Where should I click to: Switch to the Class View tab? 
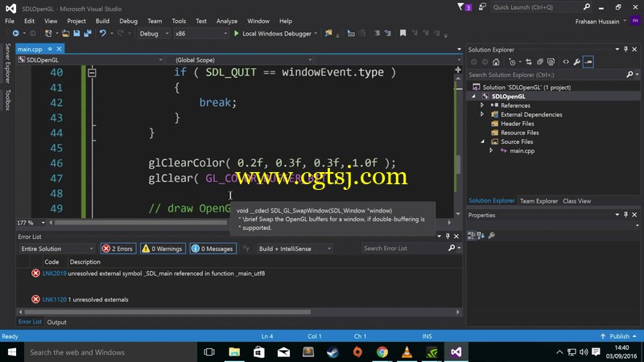click(576, 201)
